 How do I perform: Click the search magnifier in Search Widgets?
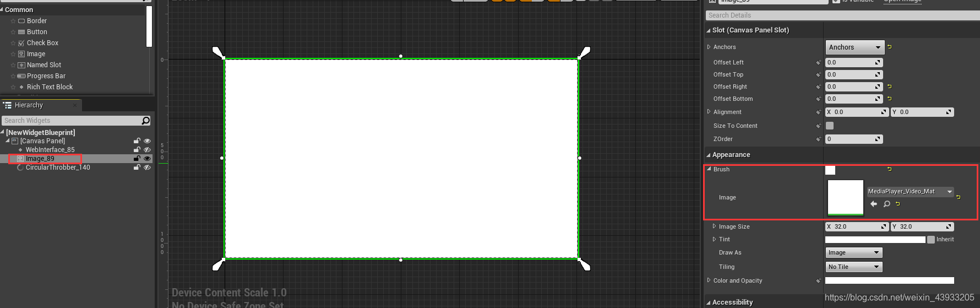point(145,121)
